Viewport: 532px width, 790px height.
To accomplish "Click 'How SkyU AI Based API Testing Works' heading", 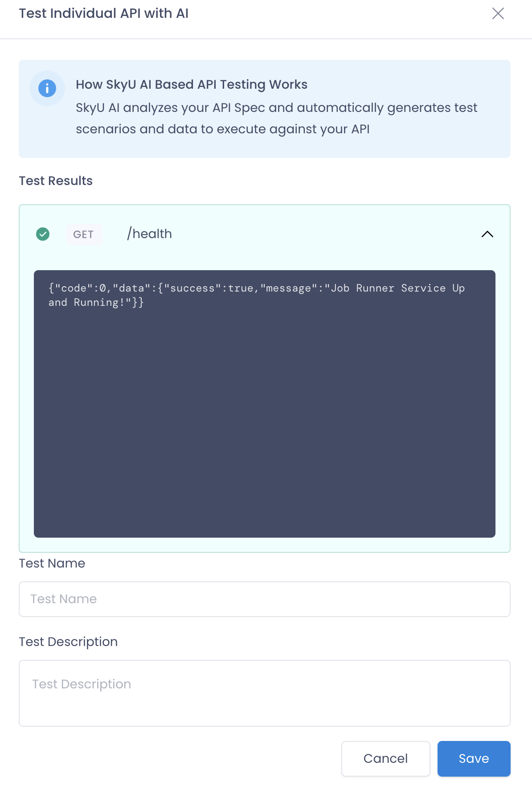I will pos(192,84).
